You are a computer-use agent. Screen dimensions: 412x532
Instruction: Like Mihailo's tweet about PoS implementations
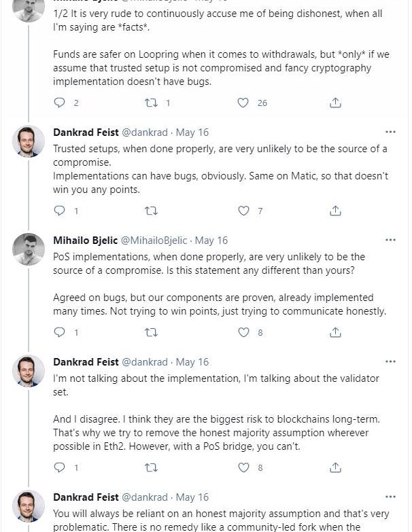(243, 332)
